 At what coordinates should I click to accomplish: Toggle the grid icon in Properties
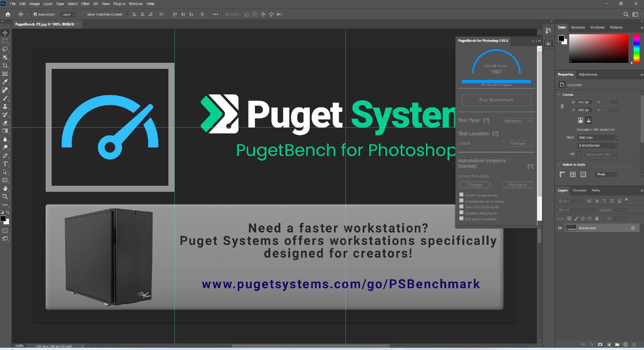tap(573, 174)
